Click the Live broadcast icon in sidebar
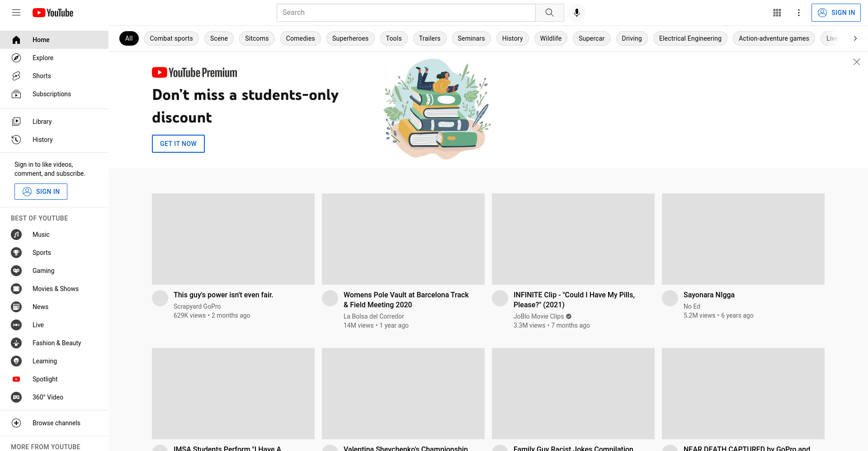 pyautogui.click(x=16, y=325)
